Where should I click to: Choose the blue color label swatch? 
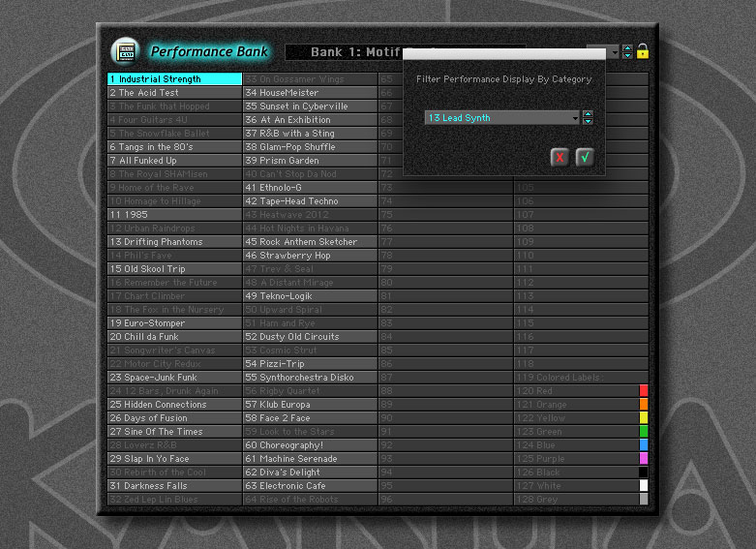(644, 444)
